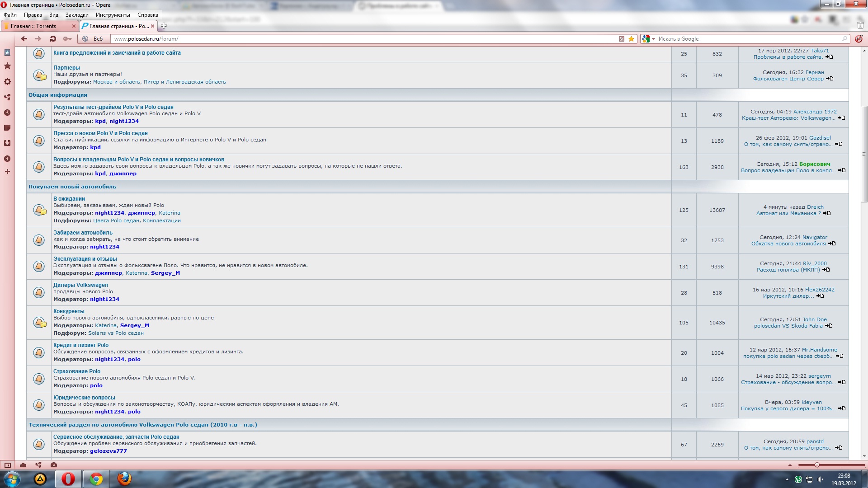Toggle Opera Turbo speedometer icon
Image resolution: width=868 pixels, height=488 pixels.
click(54, 465)
